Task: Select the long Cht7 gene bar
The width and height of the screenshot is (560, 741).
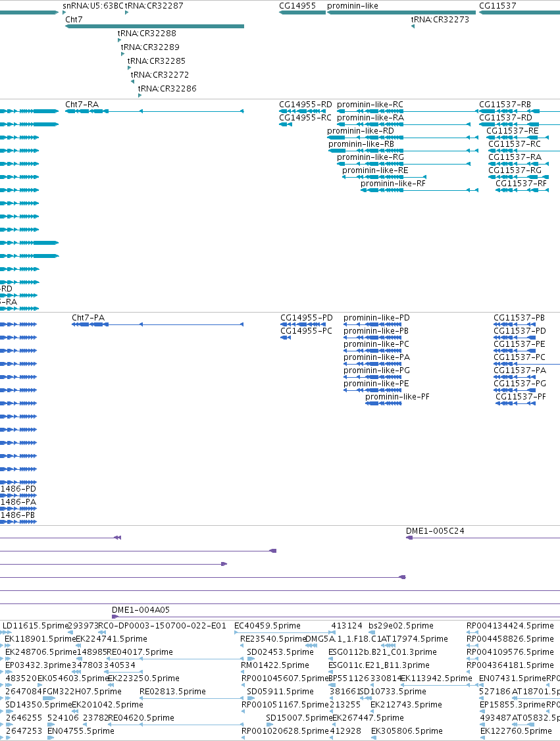Action: click(155, 26)
